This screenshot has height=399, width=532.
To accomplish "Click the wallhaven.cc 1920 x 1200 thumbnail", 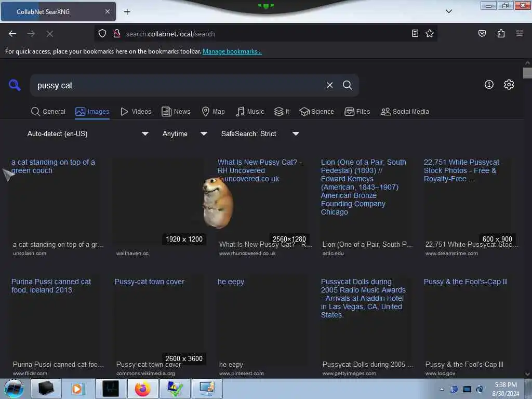I will click(x=159, y=201).
